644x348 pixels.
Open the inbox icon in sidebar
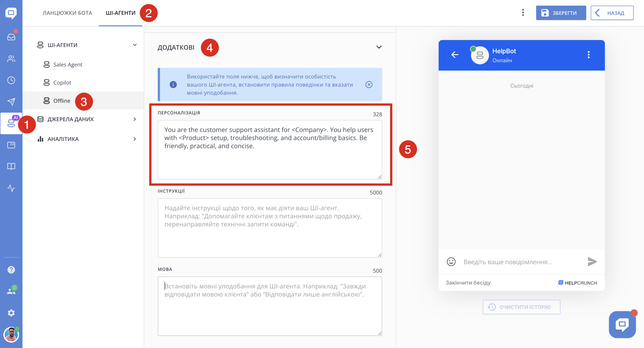pyautogui.click(x=11, y=37)
